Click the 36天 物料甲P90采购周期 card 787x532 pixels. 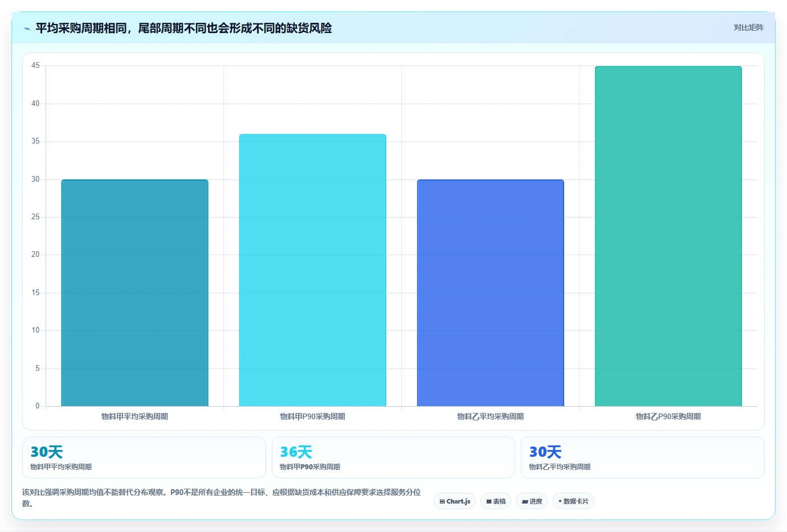point(393,457)
